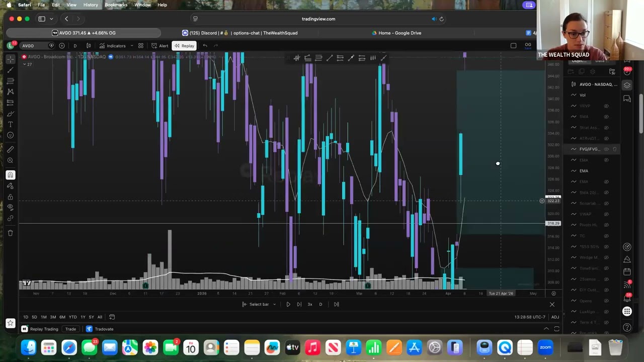Open the object tree layers icon
644x362 pixels.
click(x=627, y=85)
